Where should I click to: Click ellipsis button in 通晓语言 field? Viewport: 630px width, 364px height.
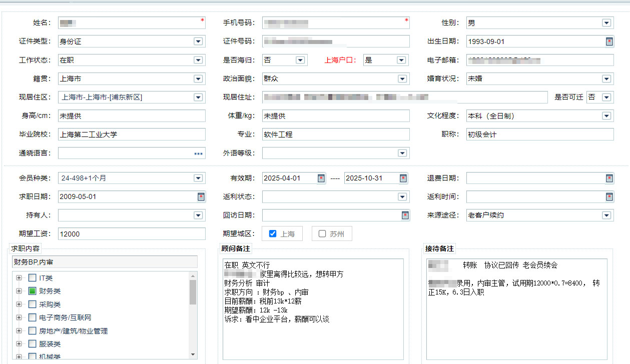tap(199, 153)
